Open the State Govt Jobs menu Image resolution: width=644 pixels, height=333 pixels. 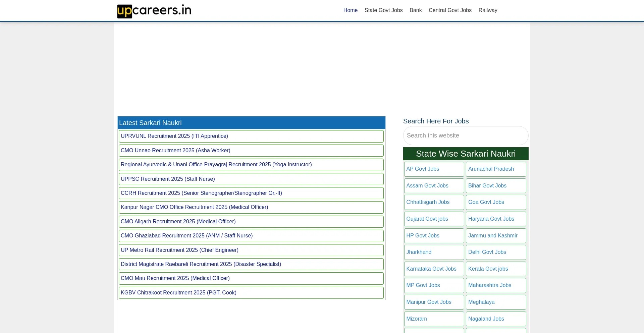pyautogui.click(x=383, y=10)
